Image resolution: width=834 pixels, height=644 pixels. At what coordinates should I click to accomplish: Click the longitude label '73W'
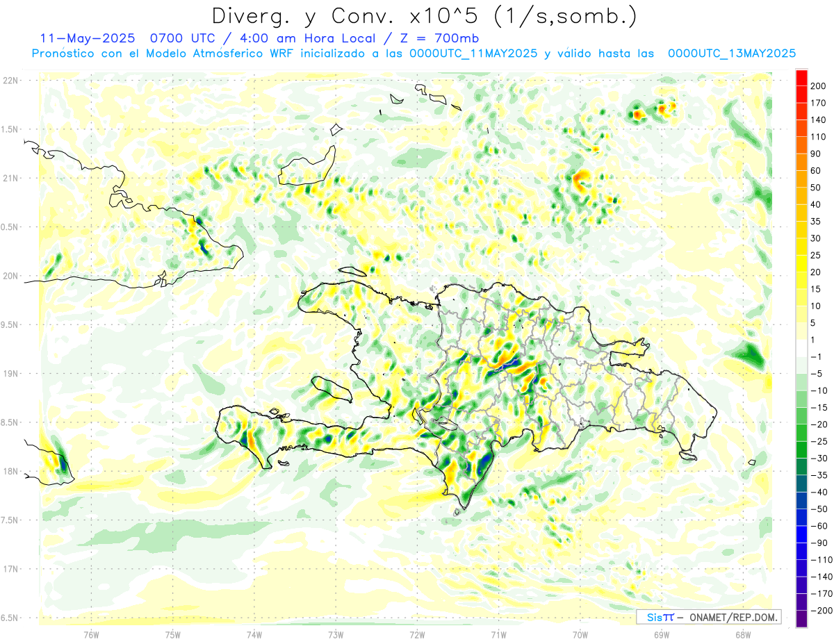coord(336,634)
